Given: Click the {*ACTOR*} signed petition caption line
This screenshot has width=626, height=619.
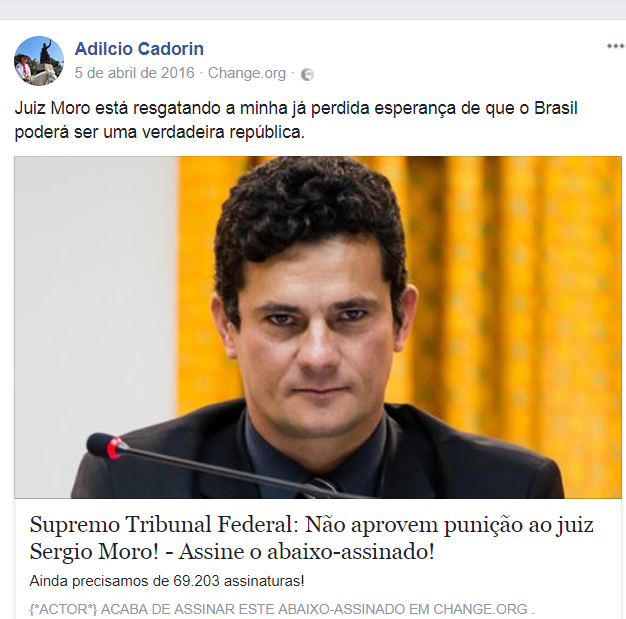Looking at the screenshot, I should (281, 609).
